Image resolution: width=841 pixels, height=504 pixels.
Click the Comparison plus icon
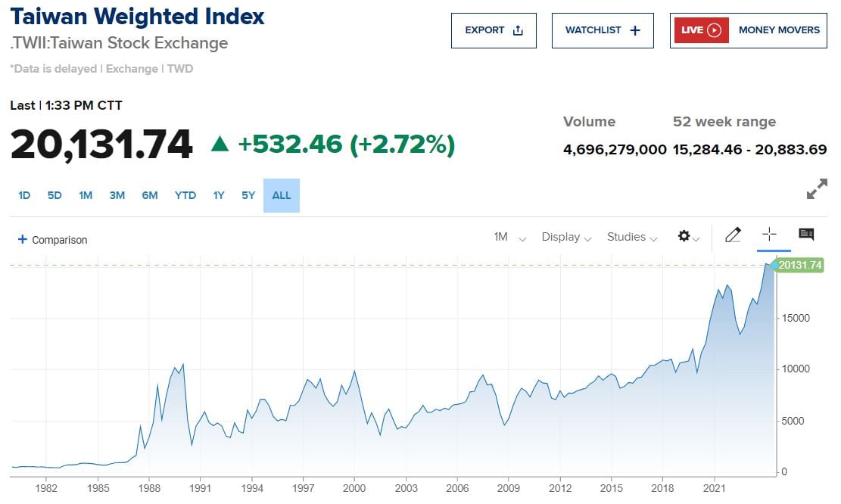(x=22, y=239)
